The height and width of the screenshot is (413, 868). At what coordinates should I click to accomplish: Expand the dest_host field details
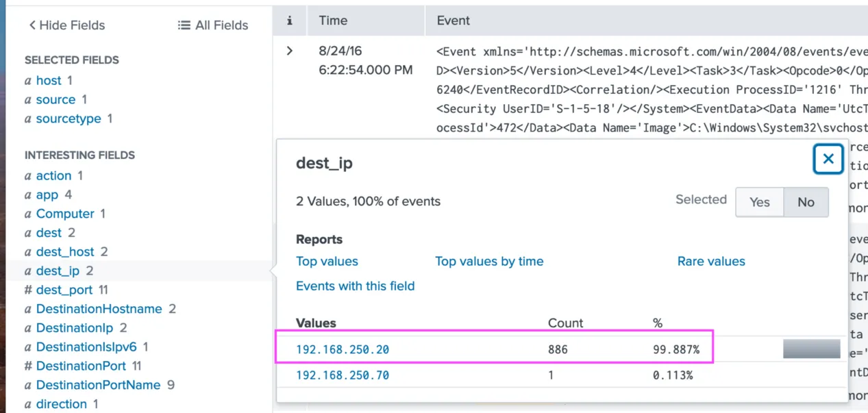[x=65, y=251]
